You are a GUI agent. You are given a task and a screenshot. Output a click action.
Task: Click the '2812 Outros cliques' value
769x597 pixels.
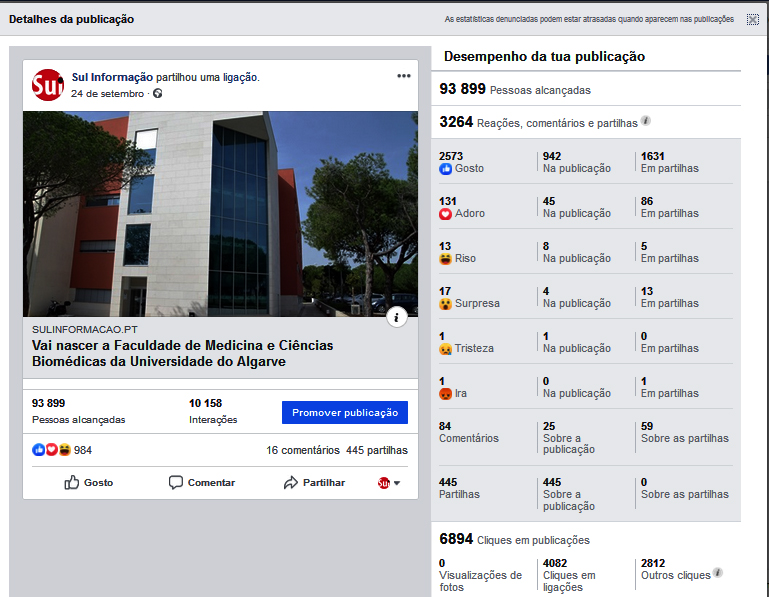pos(676,569)
